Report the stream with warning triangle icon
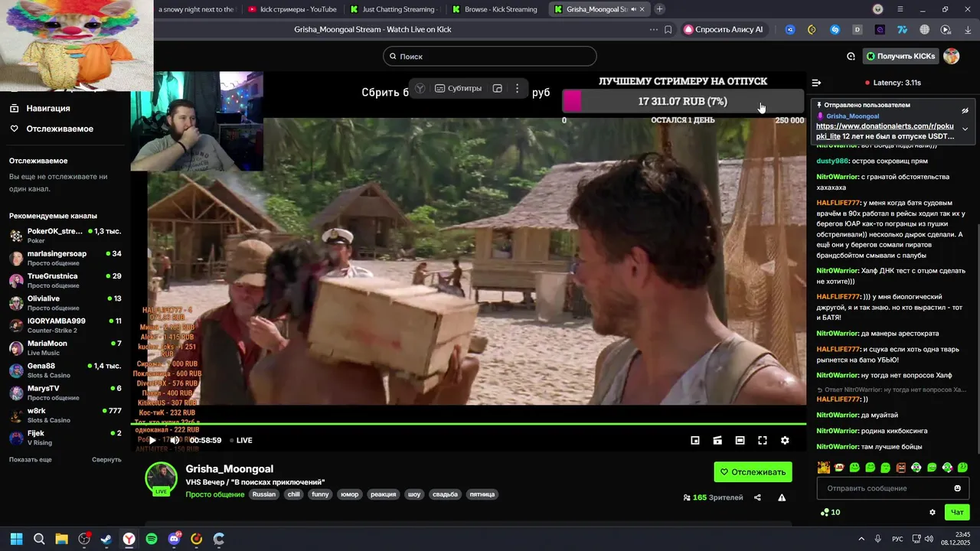The height and width of the screenshot is (551, 980). click(x=782, y=497)
